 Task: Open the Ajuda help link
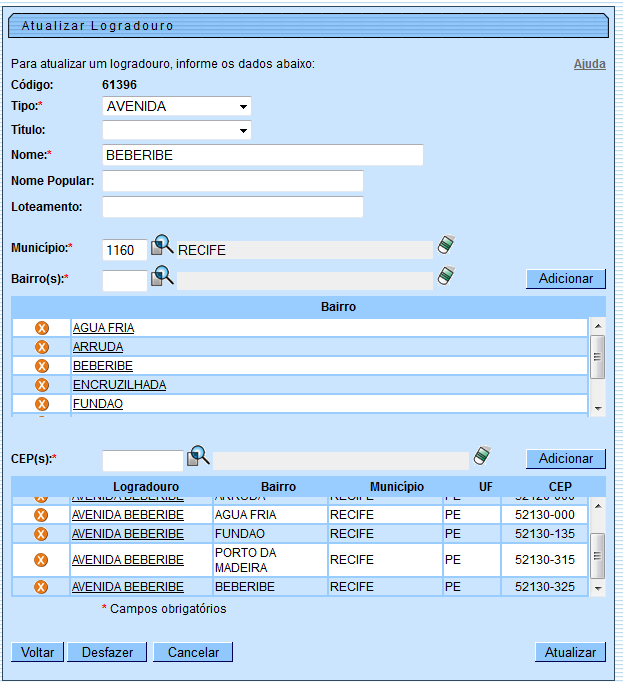(x=589, y=64)
